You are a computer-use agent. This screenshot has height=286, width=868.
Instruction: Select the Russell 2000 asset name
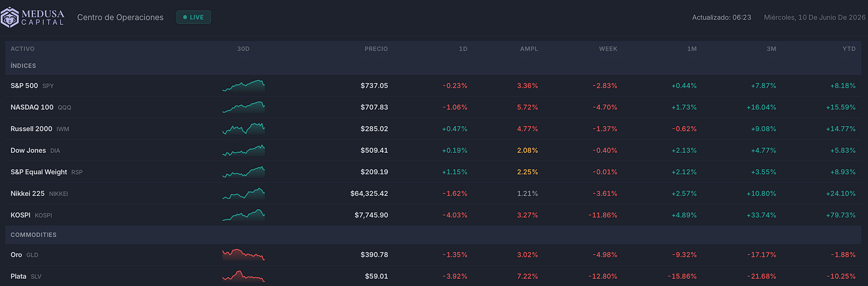click(x=32, y=128)
